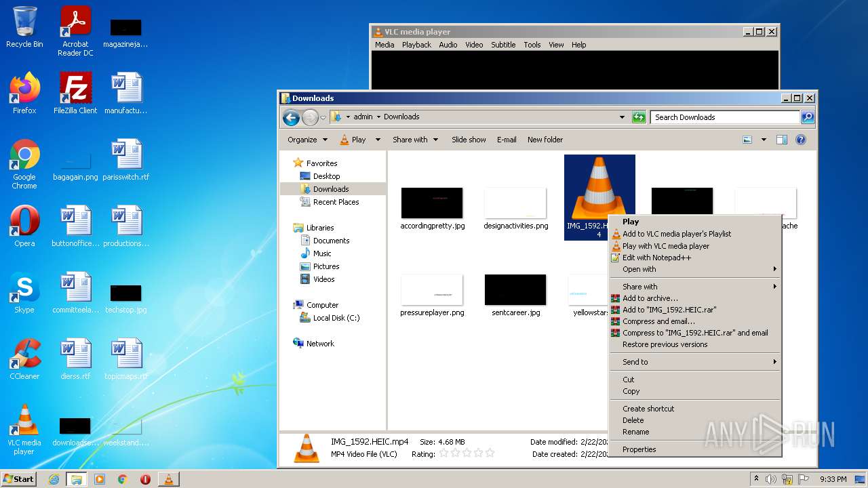Select parisswitch.rtf document on desktop
868x488 pixels.
point(126,160)
